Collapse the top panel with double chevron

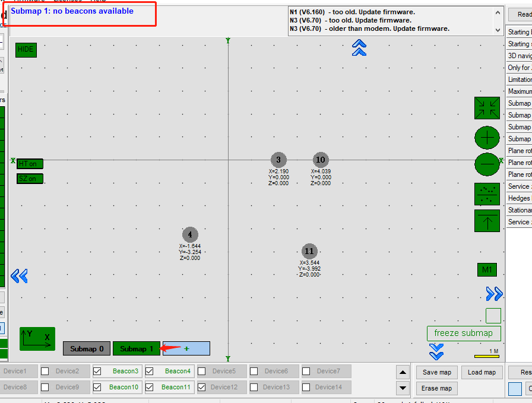tap(359, 47)
